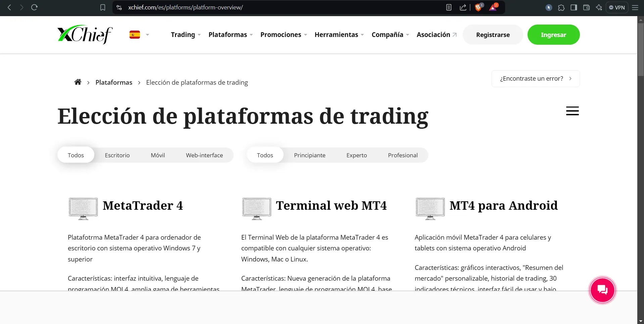This screenshot has width=644, height=324.
Task: Open the Asociación external link
Action: [x=437, y=35]
